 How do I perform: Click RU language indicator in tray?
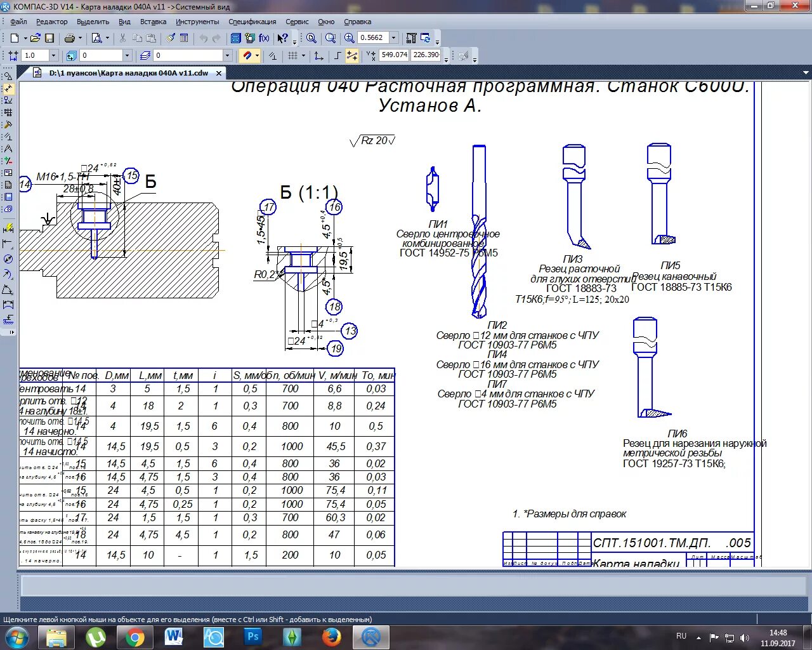(681, 635)
